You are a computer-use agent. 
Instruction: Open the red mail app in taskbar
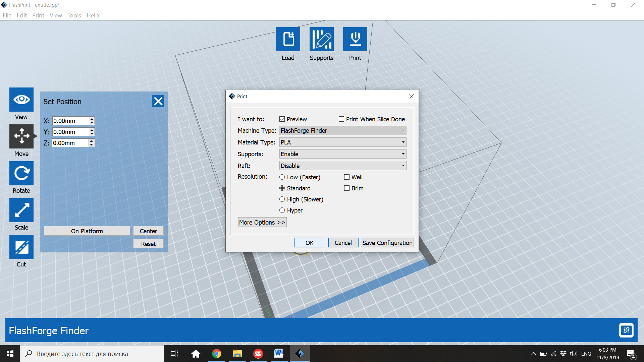point(258,354)
